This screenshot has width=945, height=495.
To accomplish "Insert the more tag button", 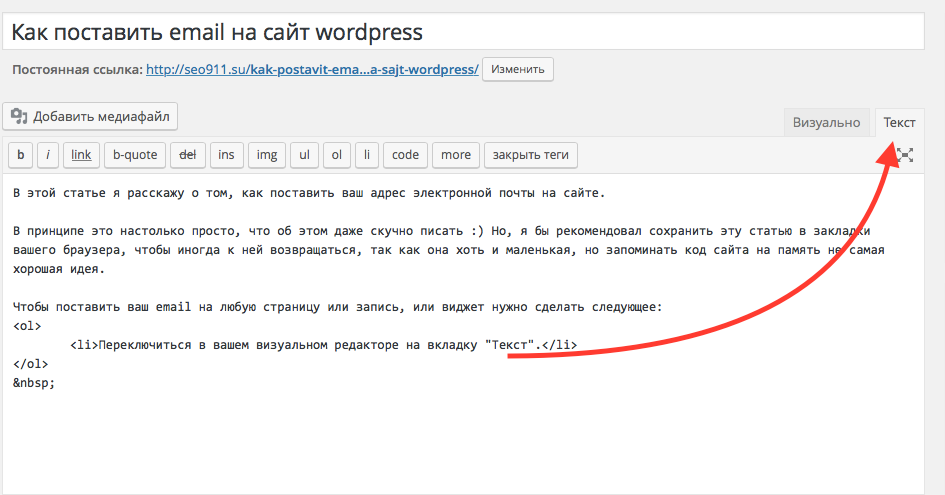I will (x=455, y=155).
